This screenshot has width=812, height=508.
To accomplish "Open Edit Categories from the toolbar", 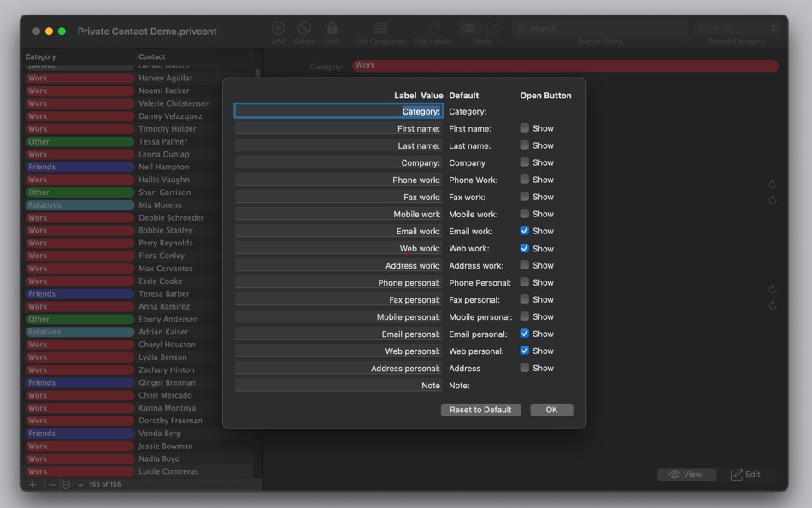I will [380, 28].
